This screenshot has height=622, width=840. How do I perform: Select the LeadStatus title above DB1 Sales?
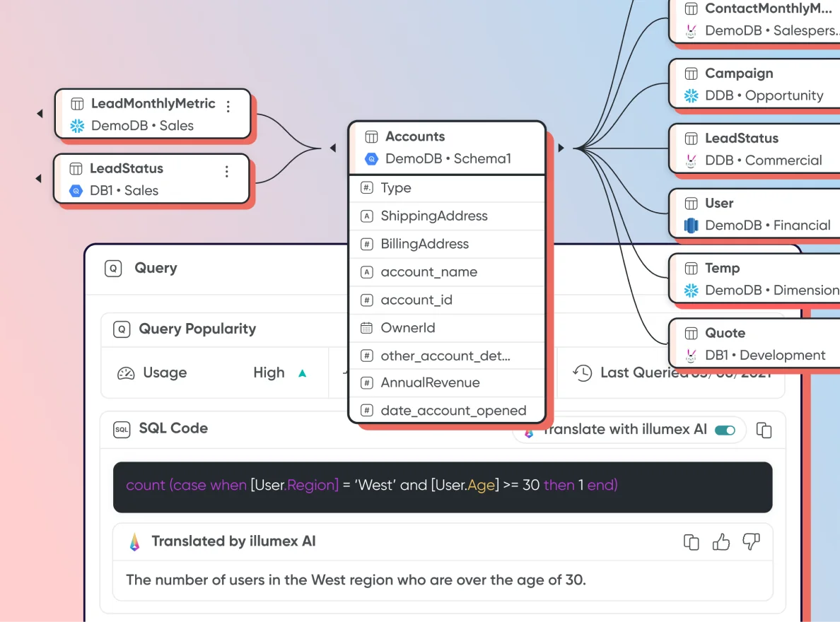(x=127, y=168)
